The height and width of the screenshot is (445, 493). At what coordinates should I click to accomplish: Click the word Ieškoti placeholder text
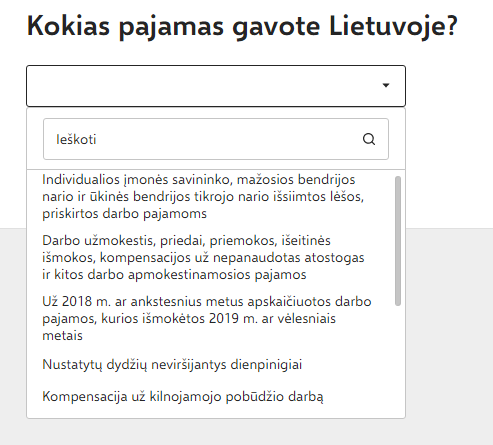(76, 139)
